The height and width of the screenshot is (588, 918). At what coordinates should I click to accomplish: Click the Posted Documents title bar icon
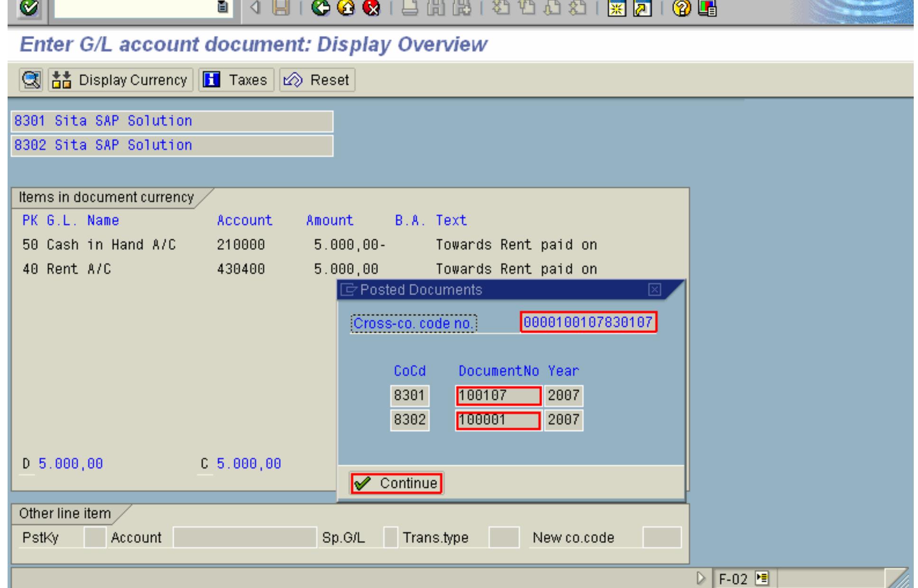349,290
